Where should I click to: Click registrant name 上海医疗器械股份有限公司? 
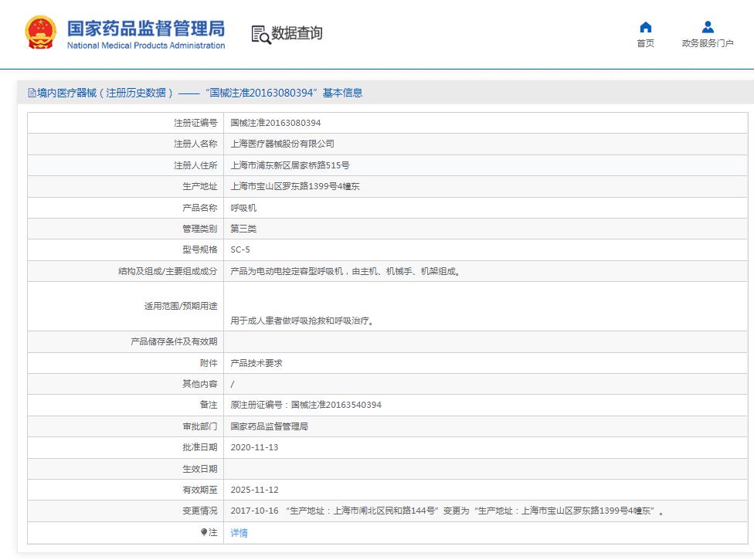coord(283,144)
